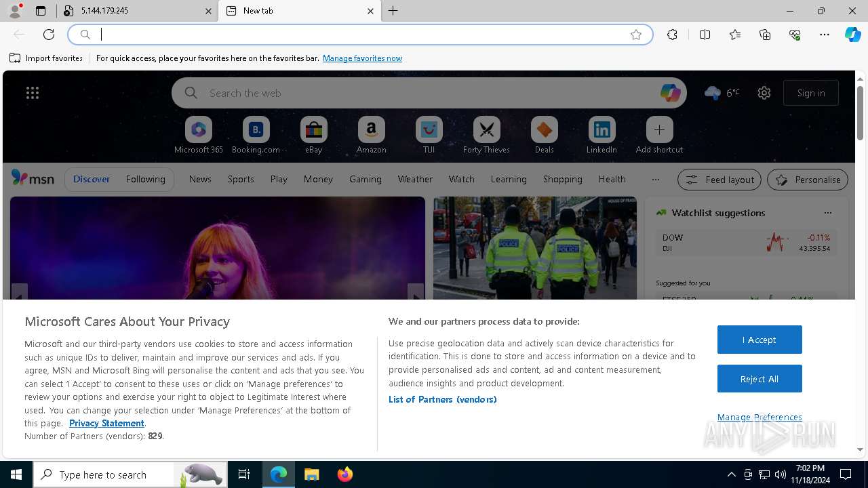Open the MSN app launcher grid
Image resolution: width=868 pixels, height=488 pixels.
click(33, 93)
